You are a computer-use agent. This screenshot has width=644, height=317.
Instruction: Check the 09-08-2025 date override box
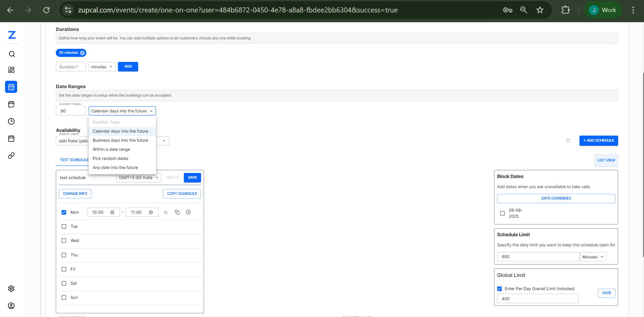[502, 213]
